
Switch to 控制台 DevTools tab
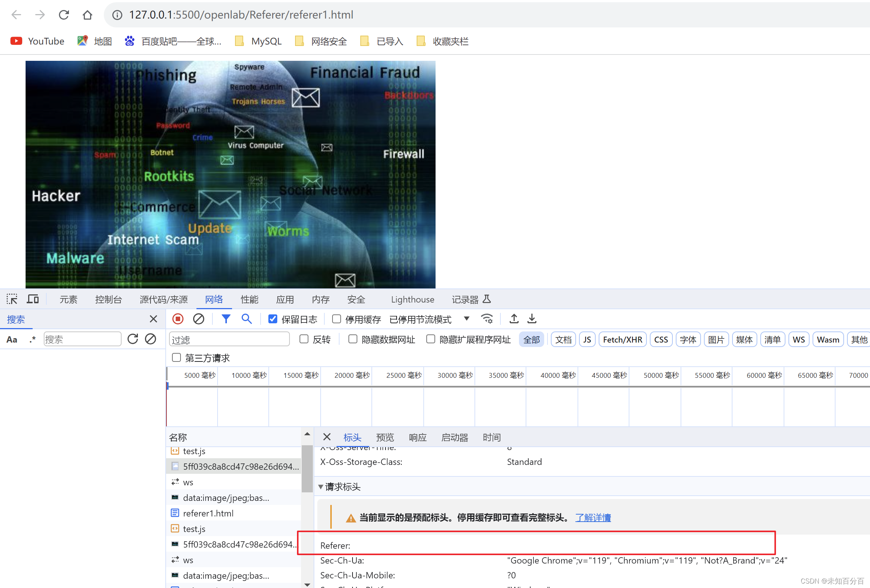[x=109, y=299]
